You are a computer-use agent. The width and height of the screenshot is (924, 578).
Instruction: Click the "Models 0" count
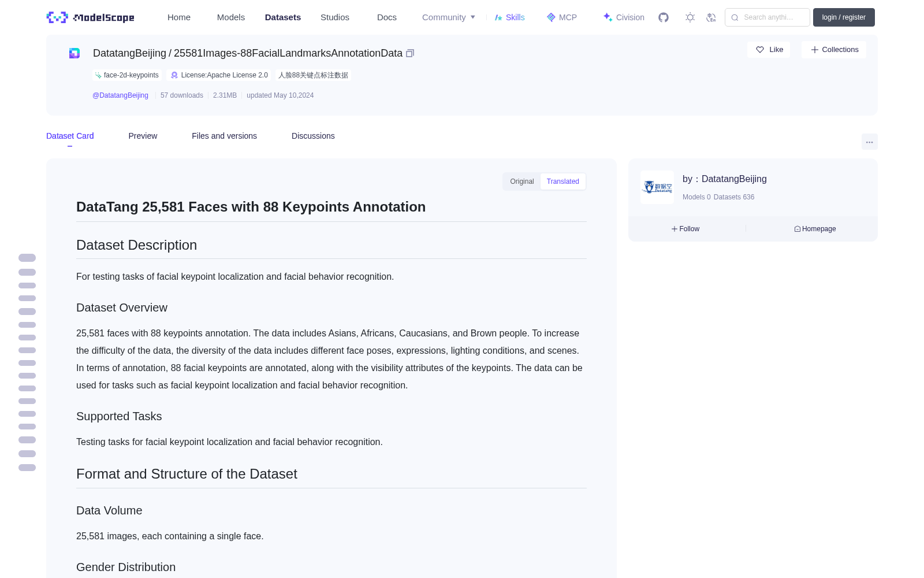click(x=696, y=197)
